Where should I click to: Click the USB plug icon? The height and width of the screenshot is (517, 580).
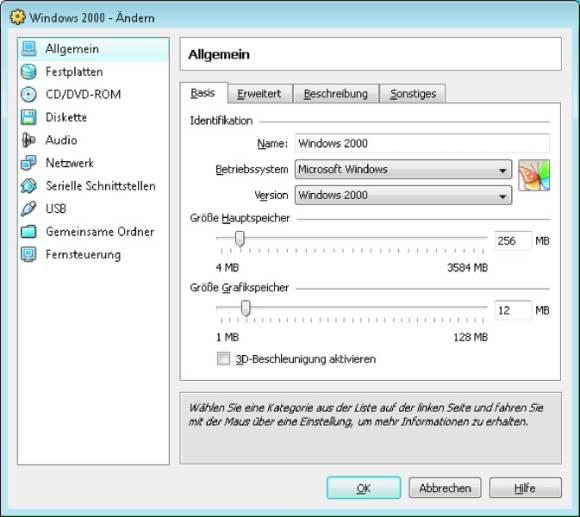[x=28, y=209]
